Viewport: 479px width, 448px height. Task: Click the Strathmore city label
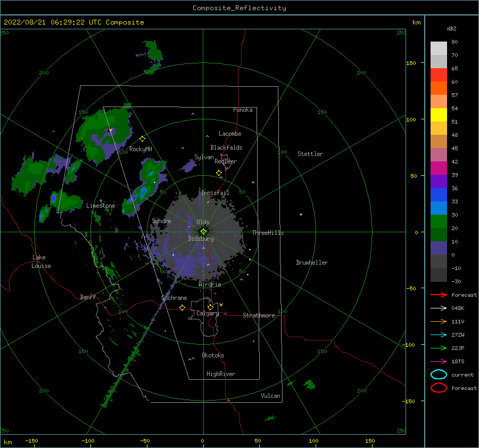[259, 315]
